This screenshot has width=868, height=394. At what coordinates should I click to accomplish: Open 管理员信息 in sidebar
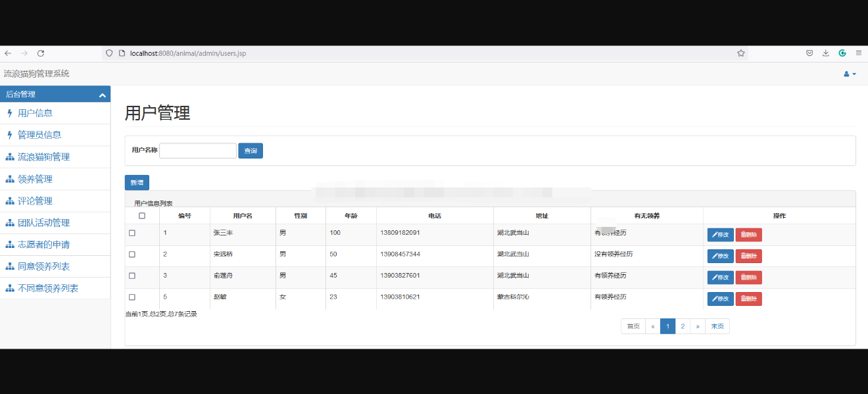[x=39, y=135]
